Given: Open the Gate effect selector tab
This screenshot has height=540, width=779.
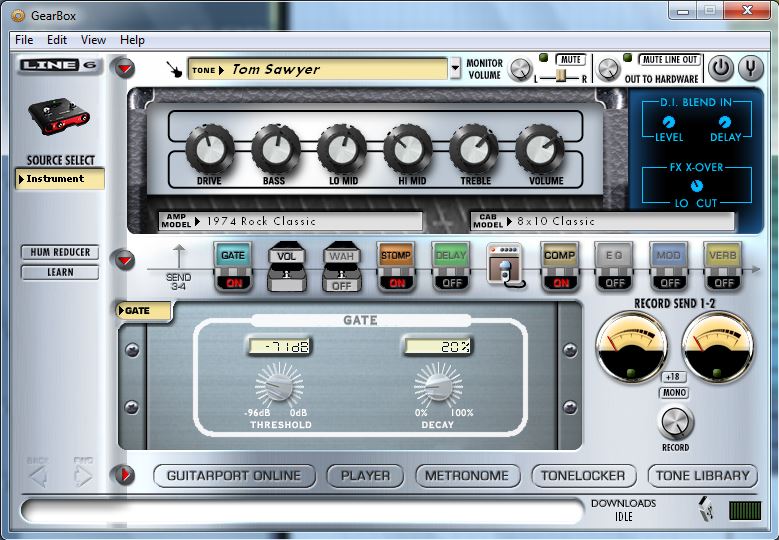Looking at the screenshot, I should click(144, 311).
